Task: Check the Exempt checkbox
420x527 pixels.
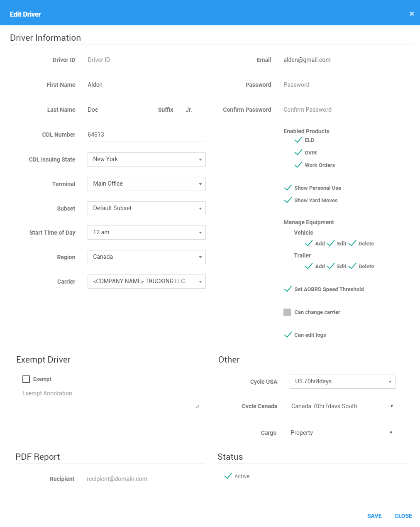Action: [x=26, y=379]
